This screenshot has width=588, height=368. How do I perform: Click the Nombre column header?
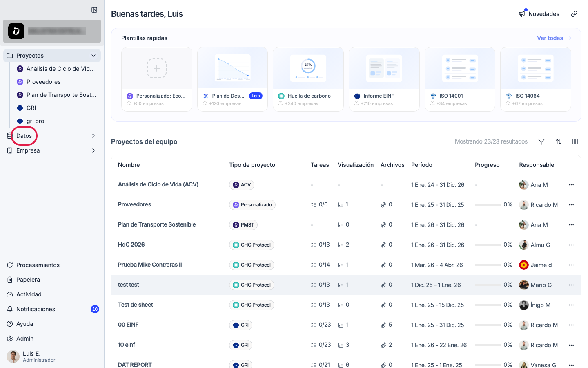pyautogui.click(x=129, y=165)
